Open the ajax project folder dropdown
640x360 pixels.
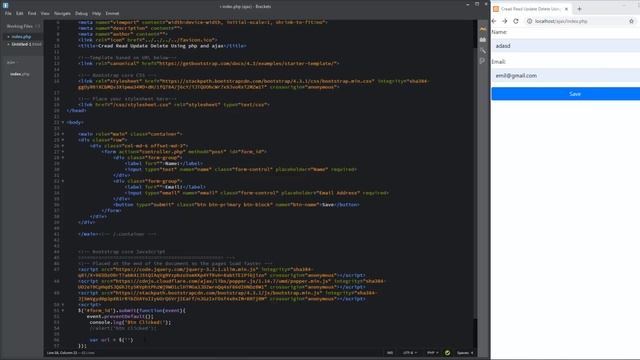coord(12,62)
